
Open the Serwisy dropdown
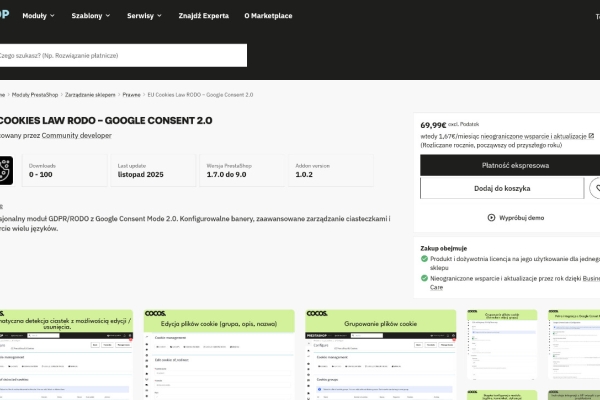pyautogui.click(x=144, y=16)
